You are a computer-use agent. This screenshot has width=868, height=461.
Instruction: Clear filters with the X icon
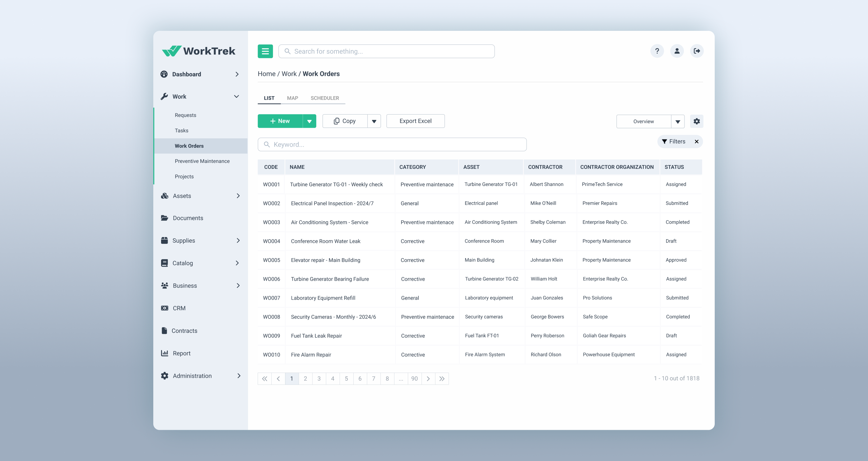[697, 141]
